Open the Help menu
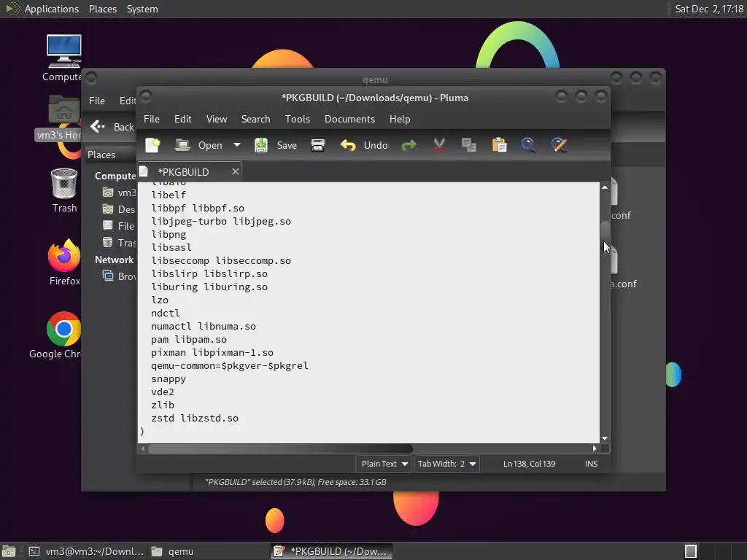 [400, 119]
